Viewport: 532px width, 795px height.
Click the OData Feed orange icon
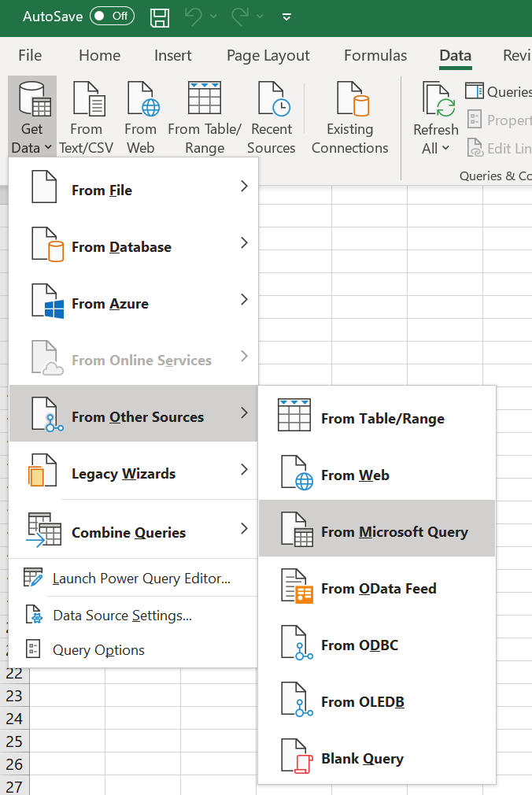click(297, 586)
